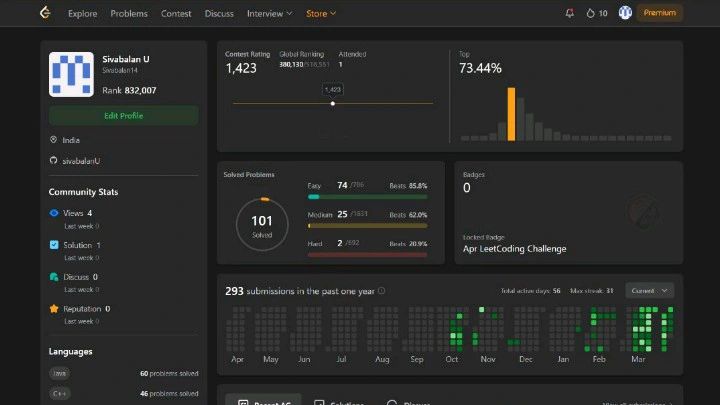
Task: Click the Medium Beats 62.0% text
Action: tap(408, 214)
